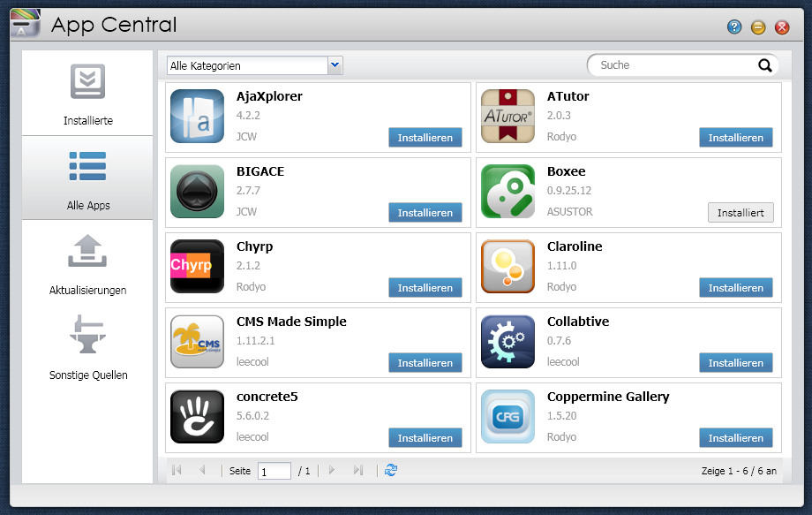Open Sonstige Quellen anvil icon
The width and height of the screenshot is (812, 515).
[87, 334]
